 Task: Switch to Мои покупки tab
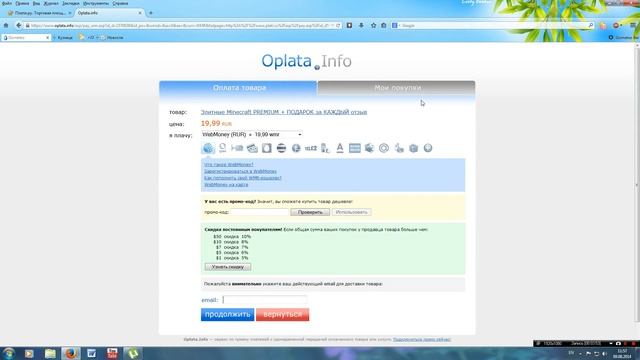[x=396, y=88]
